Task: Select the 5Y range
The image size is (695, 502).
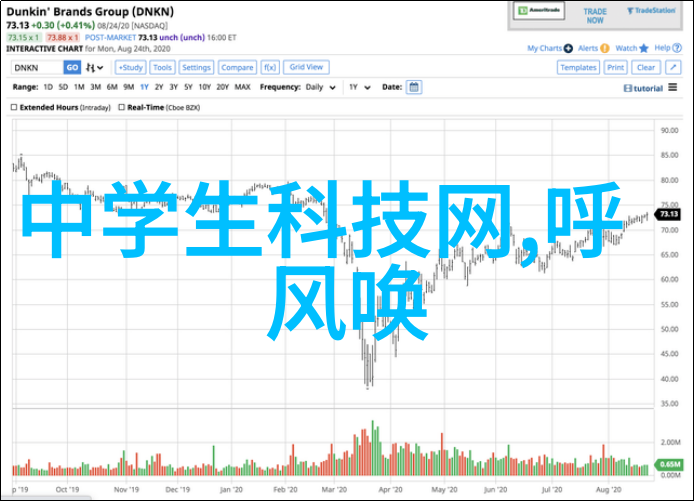Action: 188,87
